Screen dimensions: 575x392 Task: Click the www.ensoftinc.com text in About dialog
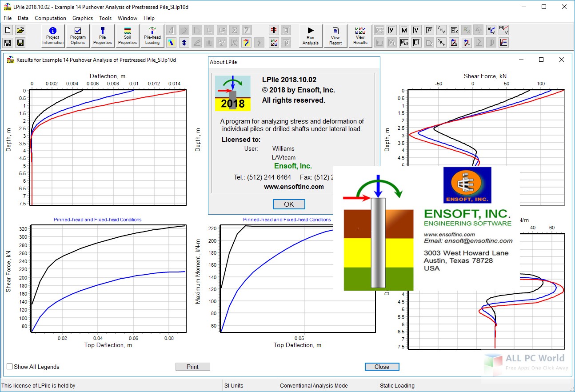[294, 187]
